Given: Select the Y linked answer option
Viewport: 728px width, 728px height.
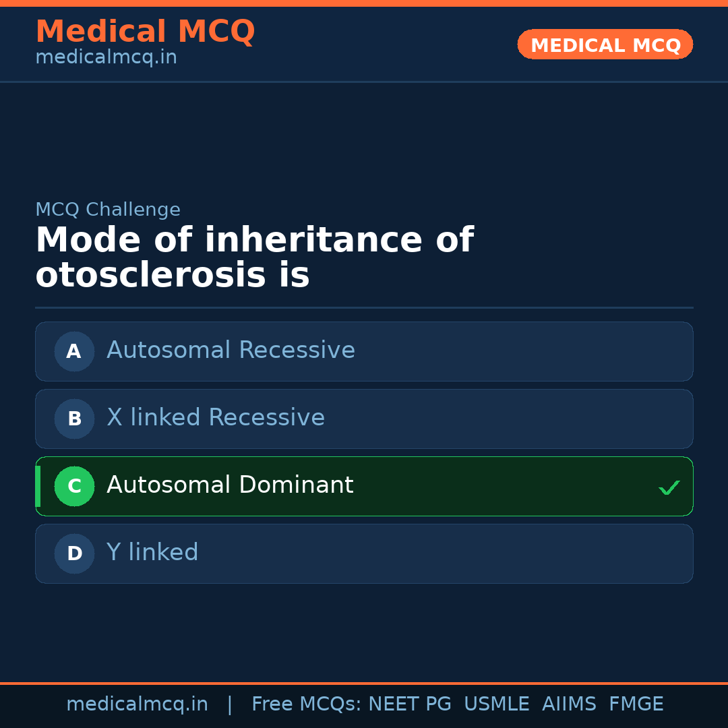Looking at the screenshot, I should [364, 553].
